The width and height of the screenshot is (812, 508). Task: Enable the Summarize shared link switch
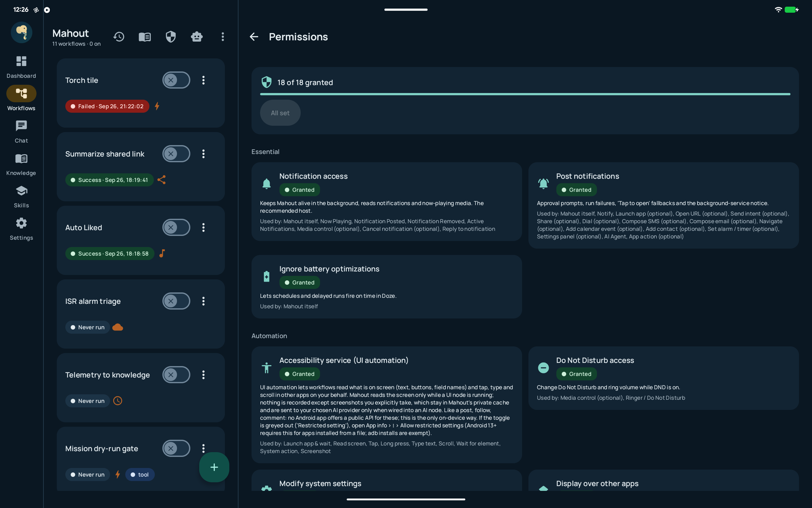coord(176,154)
